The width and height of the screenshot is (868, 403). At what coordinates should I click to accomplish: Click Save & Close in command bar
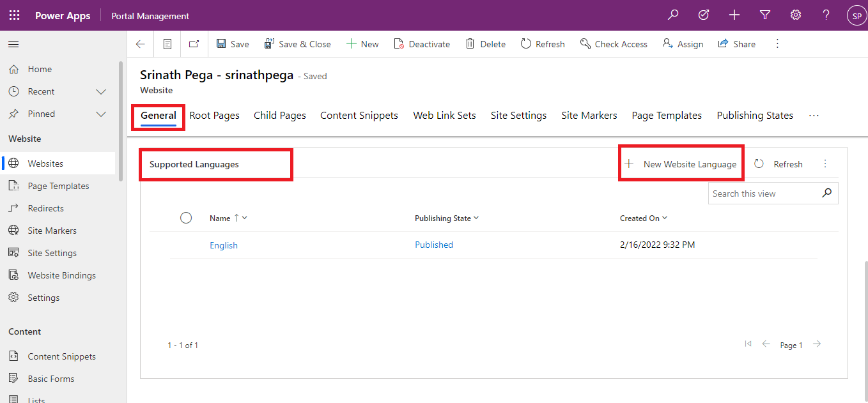[298, 44]
